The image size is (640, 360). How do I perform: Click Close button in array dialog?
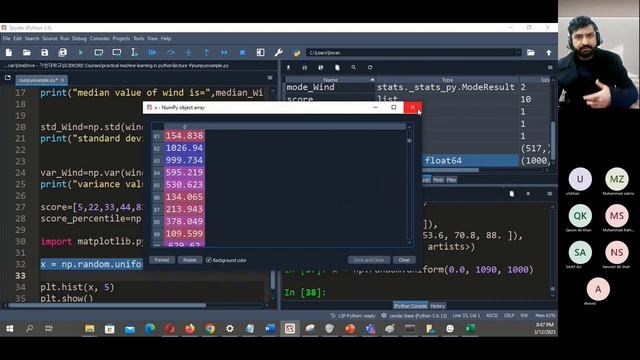click(x=404, y=260)
